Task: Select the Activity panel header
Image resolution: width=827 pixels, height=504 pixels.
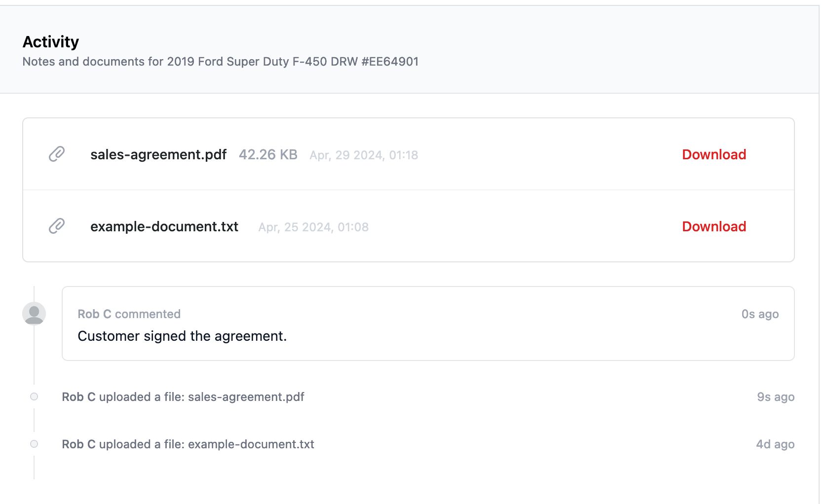Action: 51,41
